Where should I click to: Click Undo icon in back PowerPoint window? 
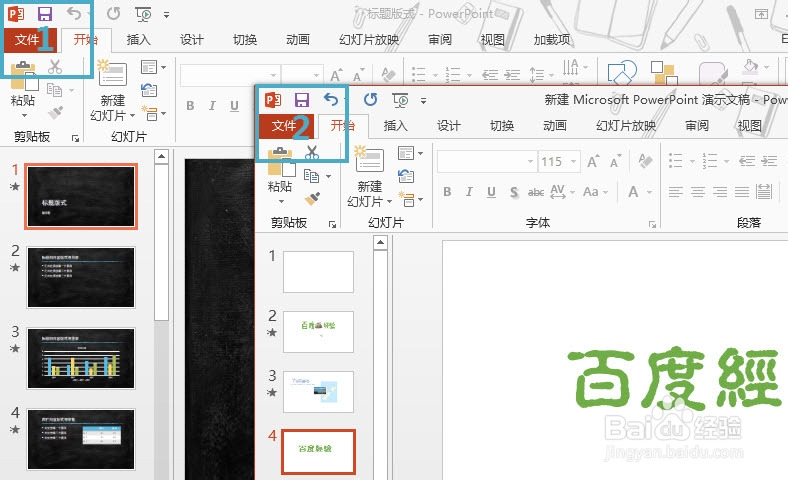[x=74, y=14]
